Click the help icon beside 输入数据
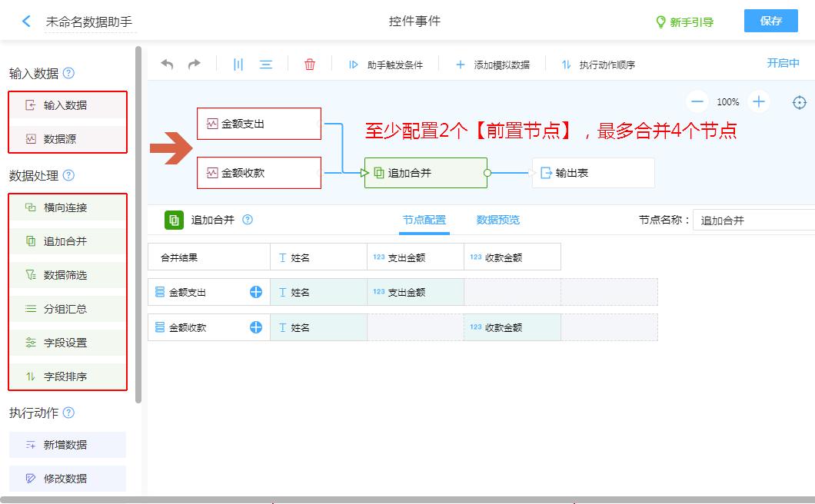The height and width of the screenshot is (504, 815). (69, 74)
